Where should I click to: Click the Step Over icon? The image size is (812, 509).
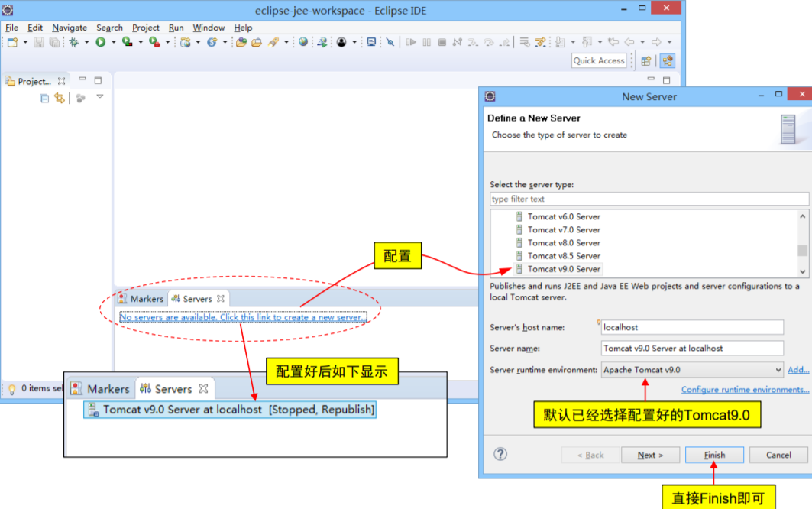(x=488, y=43)
